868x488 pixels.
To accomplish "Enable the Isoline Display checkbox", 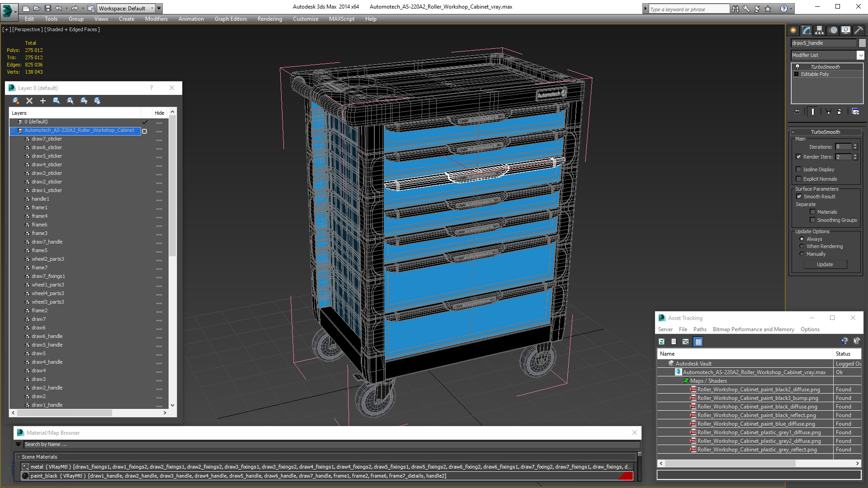I will [798, 169].
